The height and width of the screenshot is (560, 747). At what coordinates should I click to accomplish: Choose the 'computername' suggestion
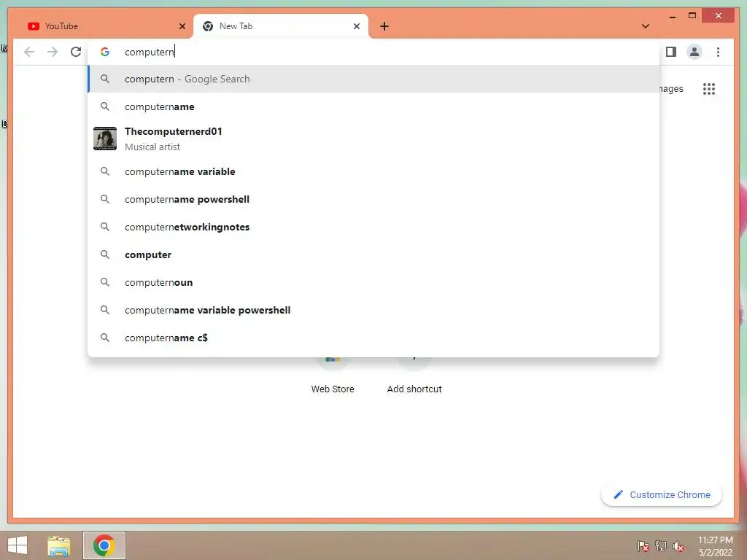pyautogui.click(x=373, y=106)
